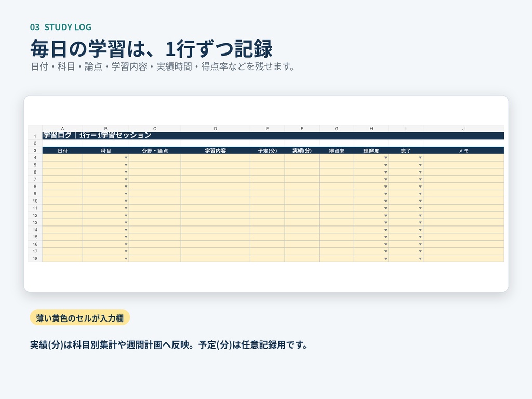Open 理解度 dropdown arrow in row 14
Image resolution: width=532 pixels, height=399 pixels.
[x=385, y=230]
